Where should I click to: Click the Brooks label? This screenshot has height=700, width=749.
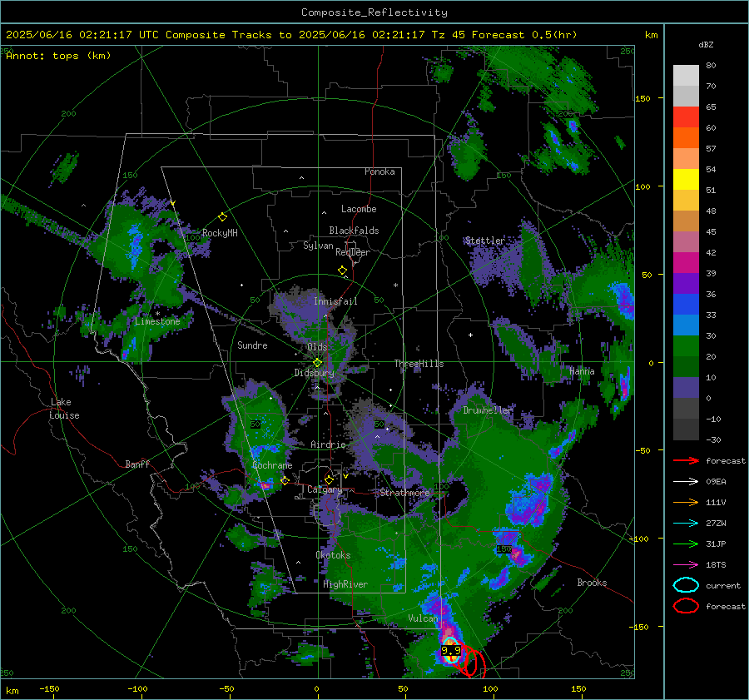click(592, 583)
